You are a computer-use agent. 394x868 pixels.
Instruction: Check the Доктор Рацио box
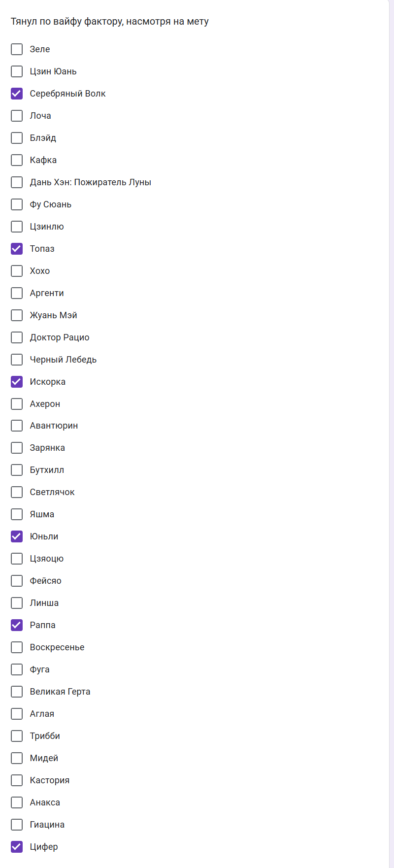tap(17, 337)
